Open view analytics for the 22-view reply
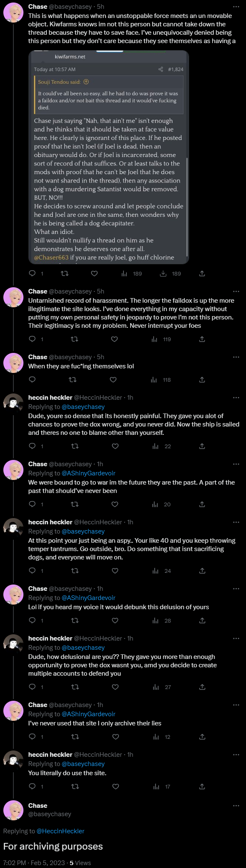246x868 pixels. 161,446
